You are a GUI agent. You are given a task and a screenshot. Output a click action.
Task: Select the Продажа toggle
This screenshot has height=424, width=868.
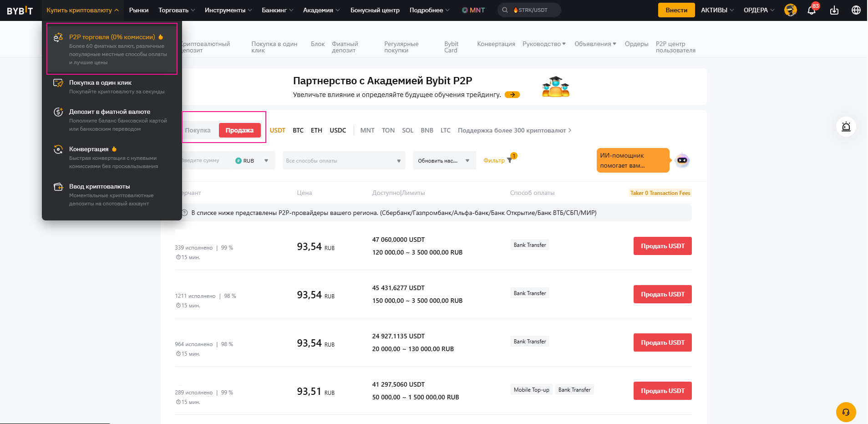[x=239, y=130]
